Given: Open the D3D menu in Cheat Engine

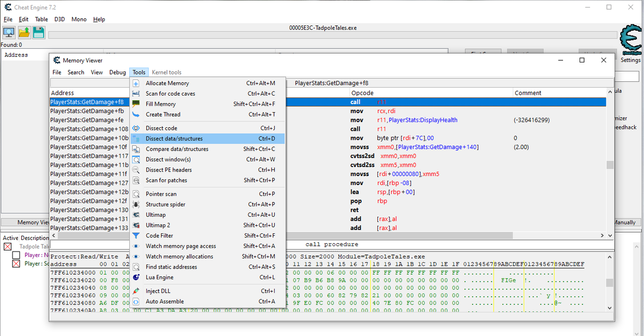Looking at the screenshot, I should (59, 19).
